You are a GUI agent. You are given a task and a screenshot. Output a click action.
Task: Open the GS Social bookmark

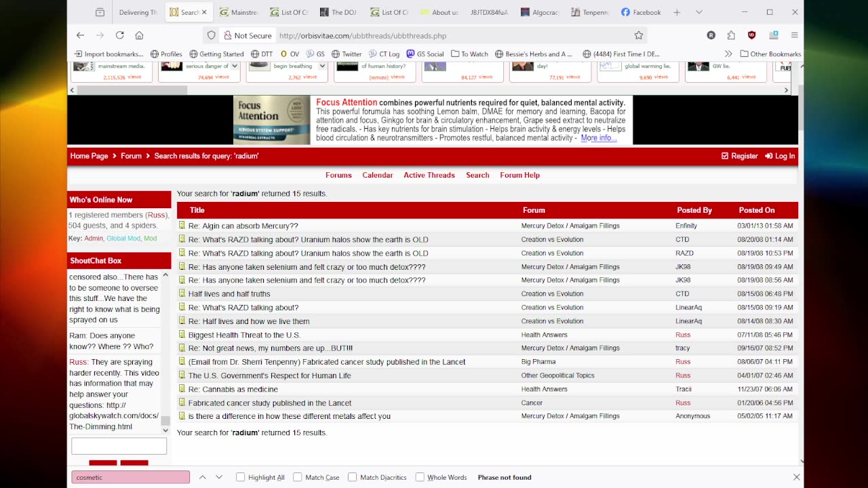point(425,54)
